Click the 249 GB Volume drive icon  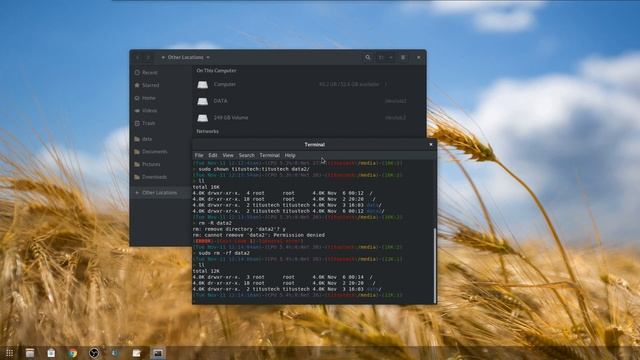tap(202, 118)
